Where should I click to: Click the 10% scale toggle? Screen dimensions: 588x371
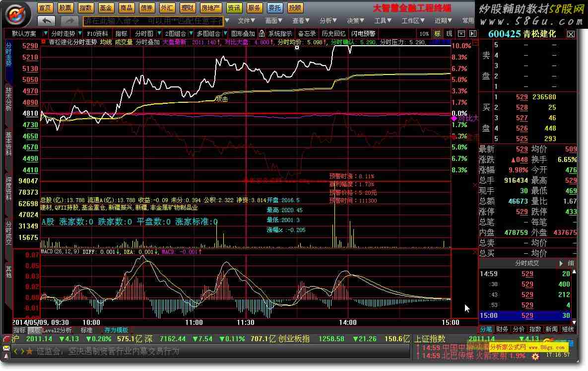point(424,34)
